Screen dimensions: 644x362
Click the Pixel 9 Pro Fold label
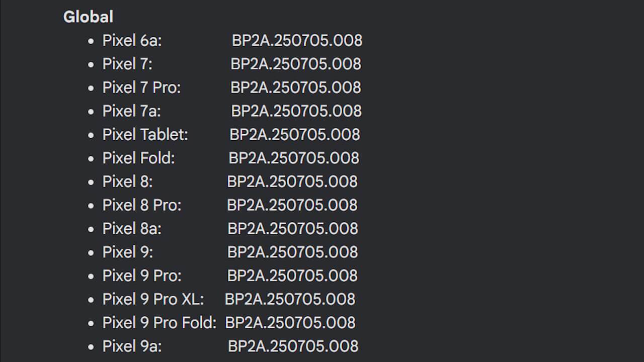click(159, 323)
